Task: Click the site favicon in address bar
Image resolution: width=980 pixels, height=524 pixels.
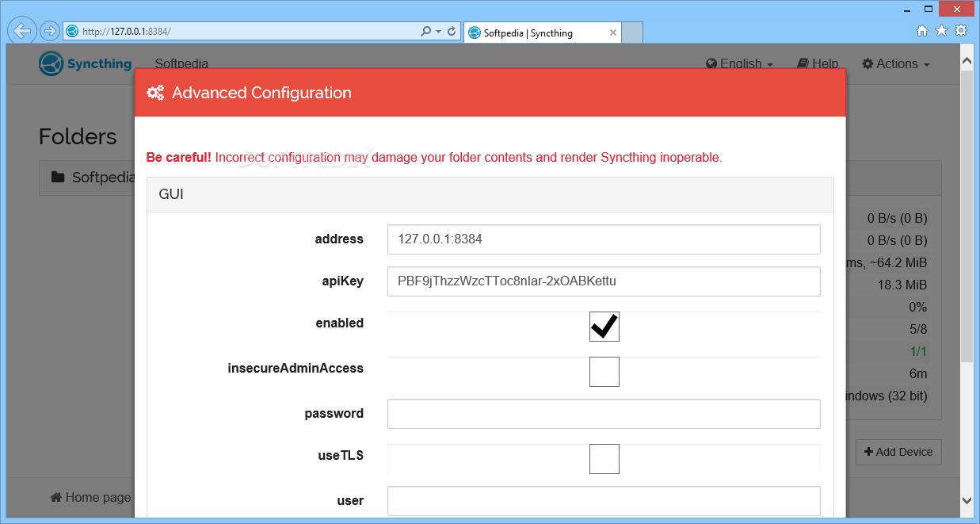Action: [x=72, y=31]
